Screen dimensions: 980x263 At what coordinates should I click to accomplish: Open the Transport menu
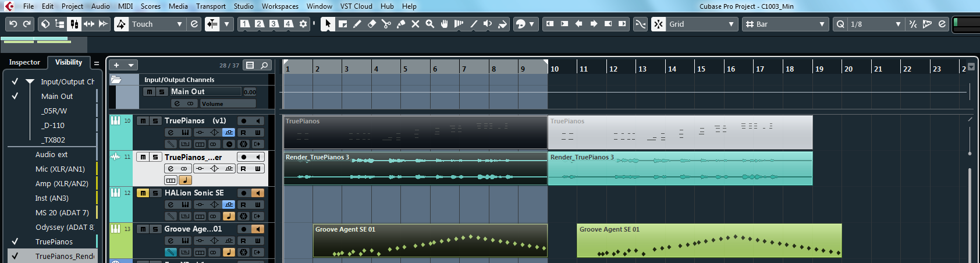211,6
